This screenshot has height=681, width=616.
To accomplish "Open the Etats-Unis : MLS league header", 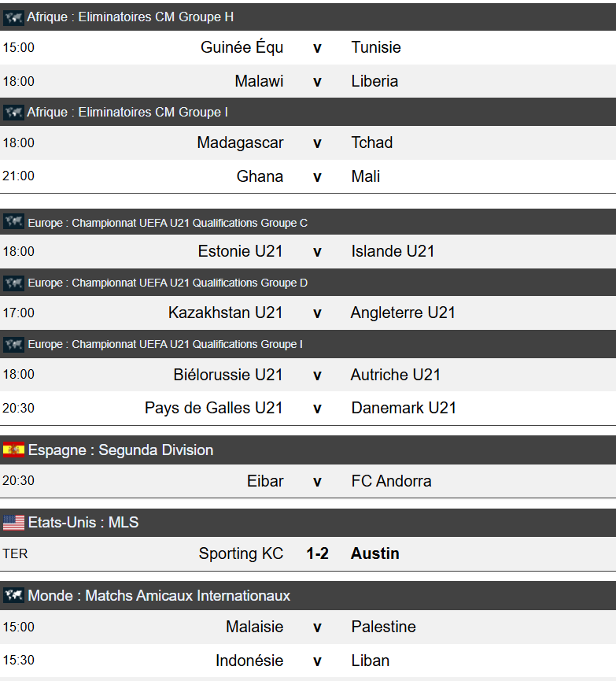I will (x=83, y=523).
